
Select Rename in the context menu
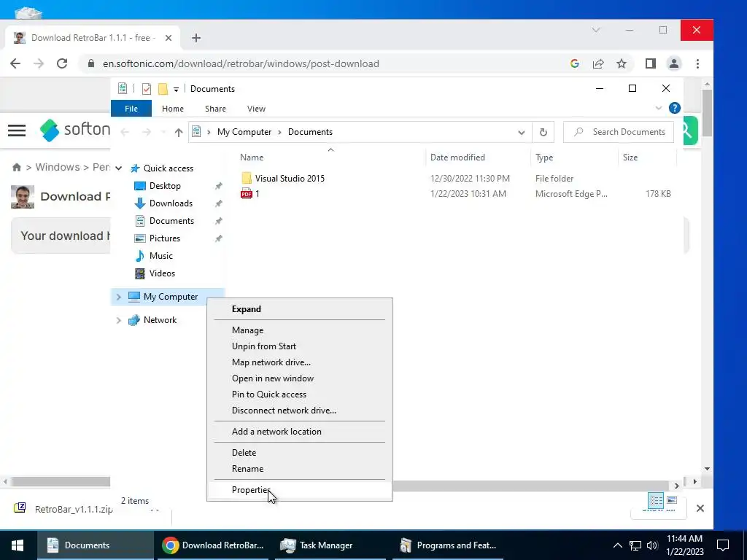tap(300, 469)
